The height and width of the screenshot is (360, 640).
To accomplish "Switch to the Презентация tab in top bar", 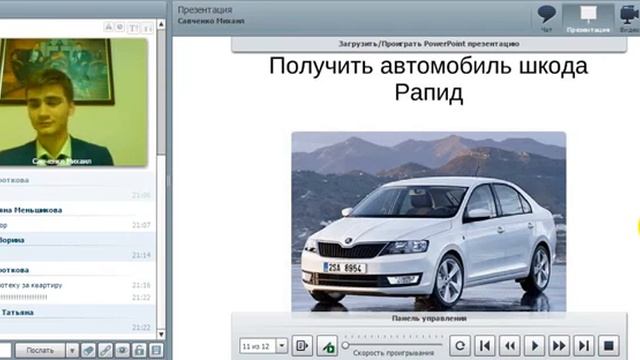I will coord(588,19).
